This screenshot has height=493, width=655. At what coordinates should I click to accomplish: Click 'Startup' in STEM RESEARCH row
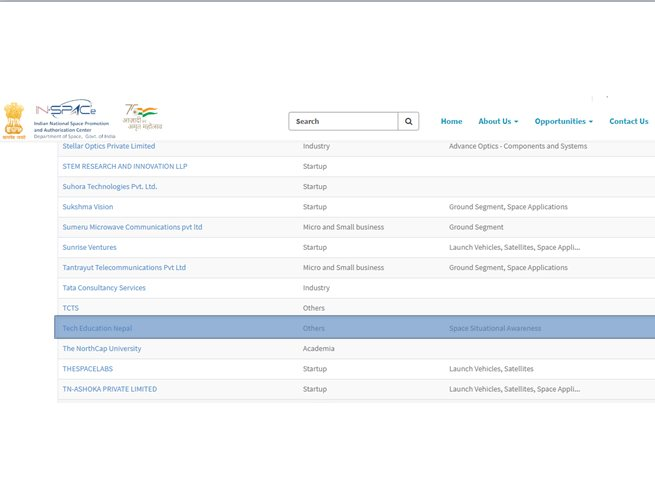[x=315, y=166]
